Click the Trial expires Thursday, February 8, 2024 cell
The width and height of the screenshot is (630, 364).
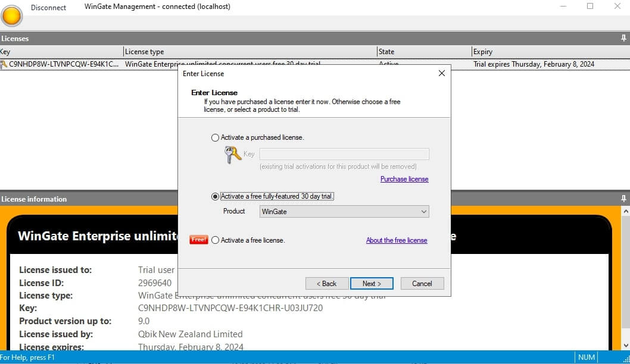[534, 64]
